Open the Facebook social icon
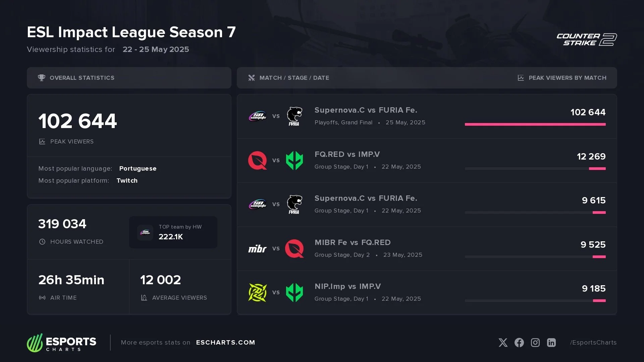 519,343
